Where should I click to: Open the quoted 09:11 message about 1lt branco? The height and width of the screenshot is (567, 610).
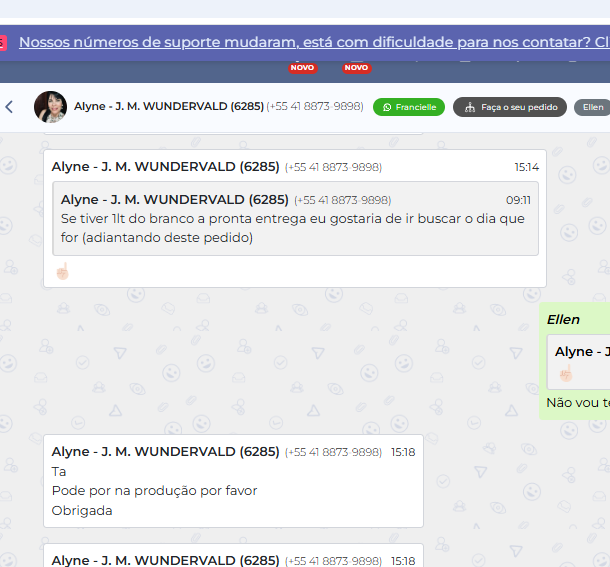(295, 218)
